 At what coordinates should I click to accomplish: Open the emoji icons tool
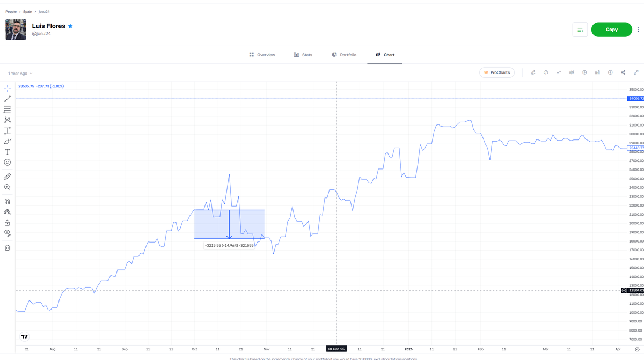click(8, 162)
